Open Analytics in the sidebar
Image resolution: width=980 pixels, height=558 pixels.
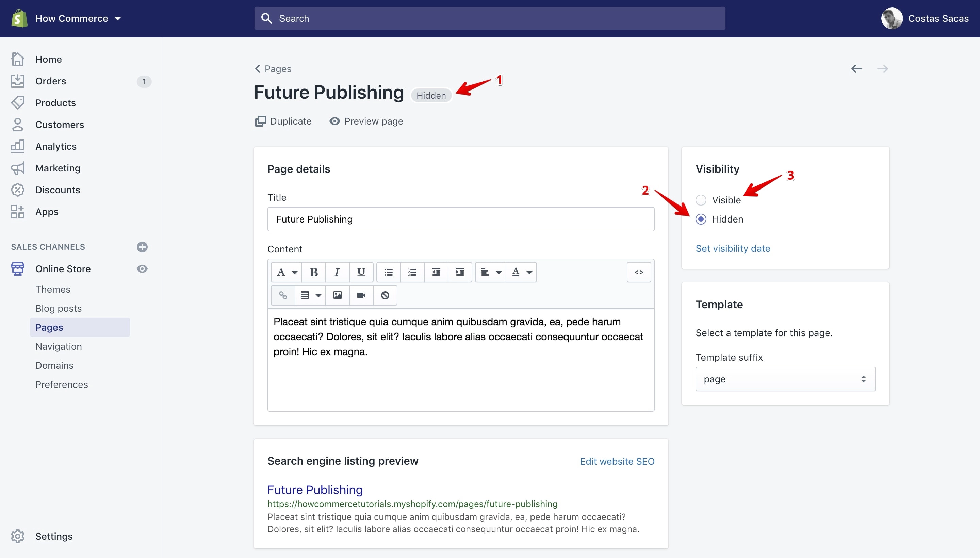pos(56,146)
